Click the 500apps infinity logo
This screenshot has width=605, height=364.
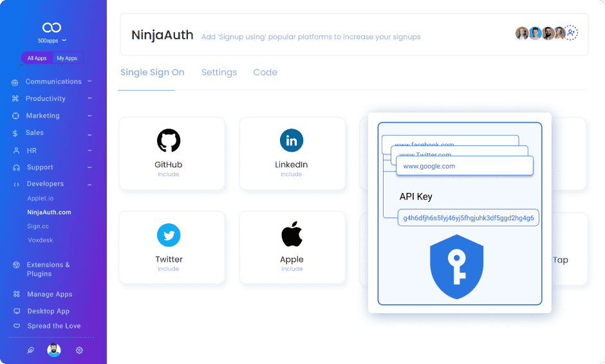click(51, 28)
